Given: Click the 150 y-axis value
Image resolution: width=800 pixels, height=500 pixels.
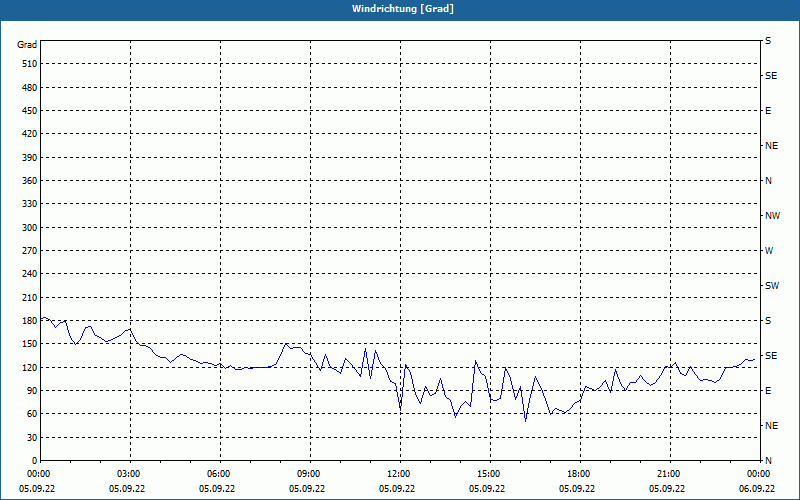Looking at the screenshot, I should point(30,344).
